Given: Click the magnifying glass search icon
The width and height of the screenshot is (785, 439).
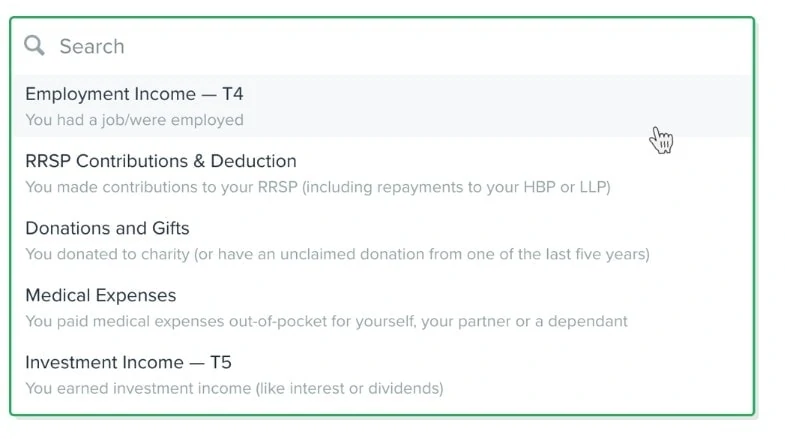Looking at the screenshot, I should 35,46.
